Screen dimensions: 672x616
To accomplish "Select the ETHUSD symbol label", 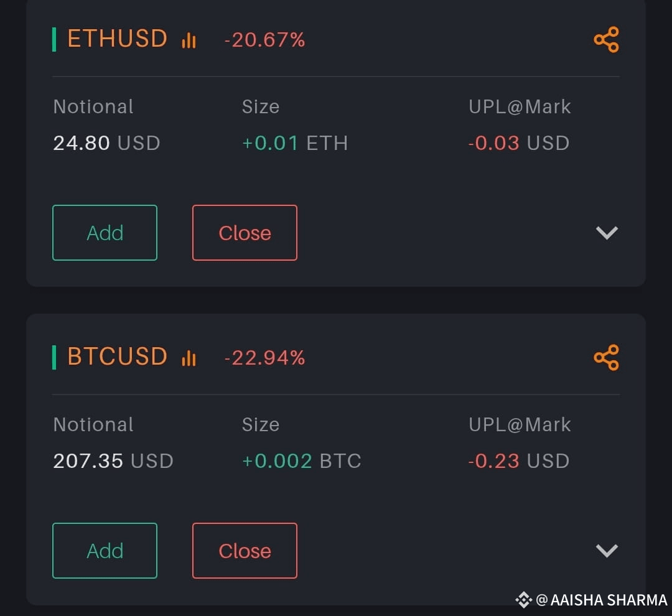I will tap(117, 39).
